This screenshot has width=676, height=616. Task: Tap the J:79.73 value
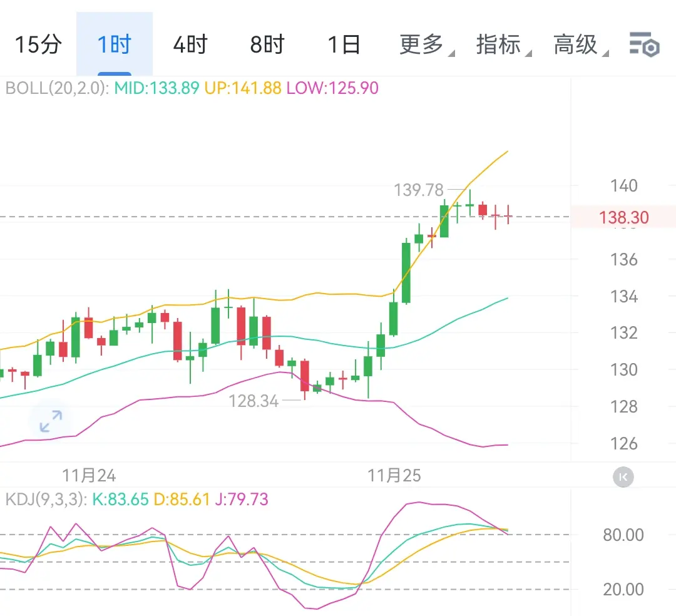[242, 499]
